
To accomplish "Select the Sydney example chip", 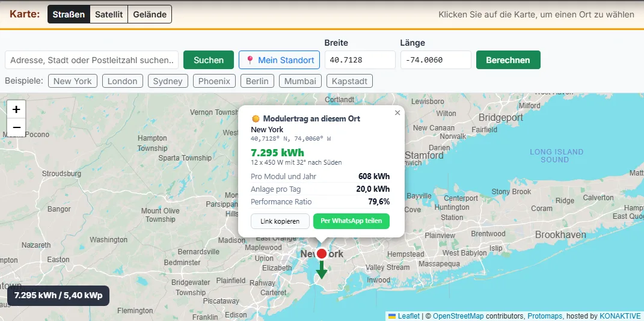I will click(168, 81).
